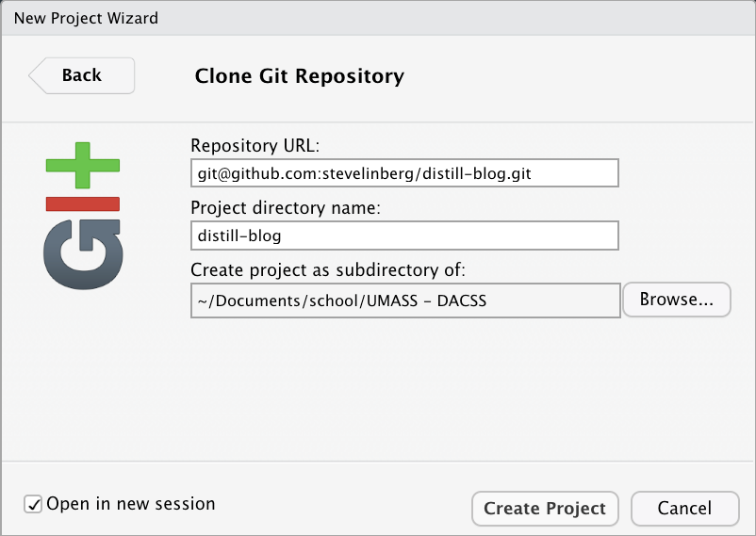This screenshot has width=756, height=536.
Task: Focus the Project directory name field
Action: (404, 236)
